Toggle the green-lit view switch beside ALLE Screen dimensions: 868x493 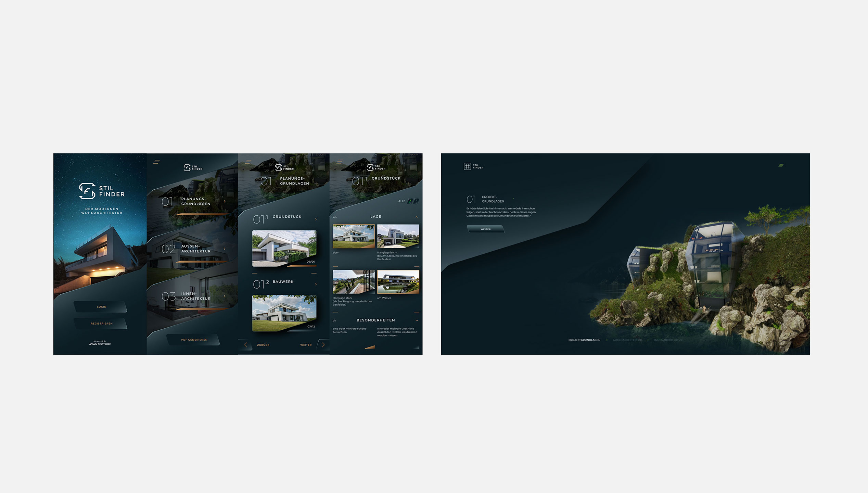coord(410,201)
